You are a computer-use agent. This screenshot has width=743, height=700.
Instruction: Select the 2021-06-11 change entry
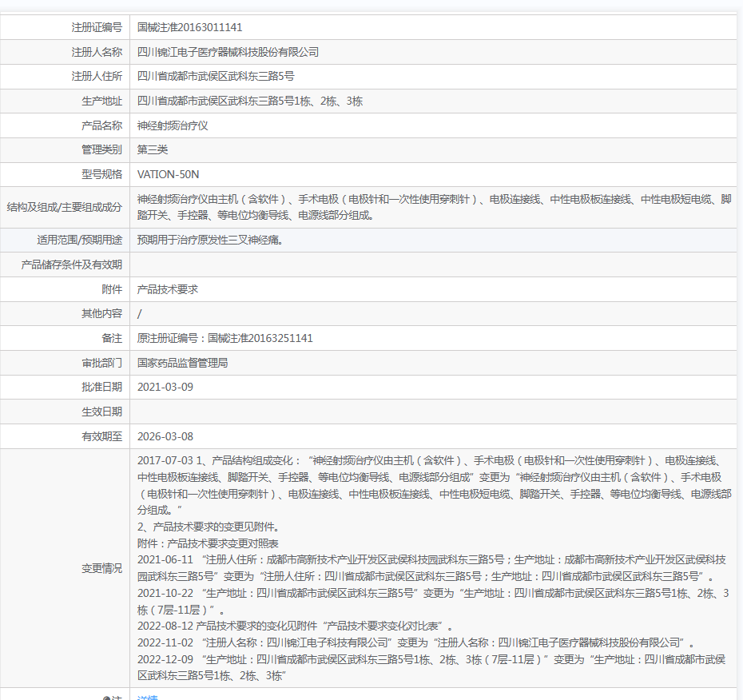click(x=431, y=568)
